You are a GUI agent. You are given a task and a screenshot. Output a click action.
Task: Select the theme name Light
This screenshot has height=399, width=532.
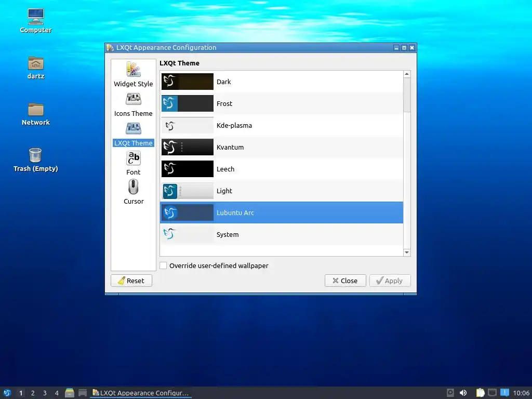pos(224,191)
